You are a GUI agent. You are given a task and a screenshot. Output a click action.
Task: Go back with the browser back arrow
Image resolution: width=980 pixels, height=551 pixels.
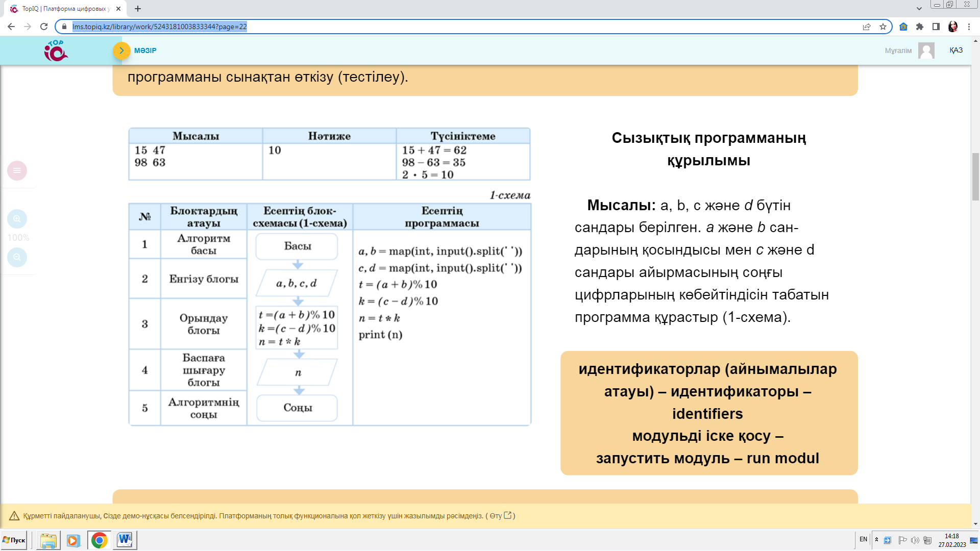(x=11, y=27)
